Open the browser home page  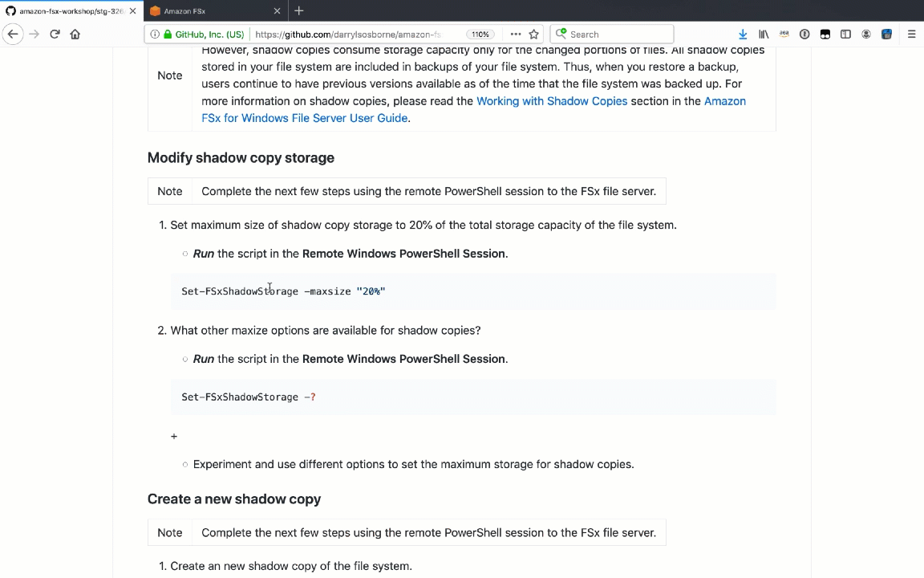pyautogui.click(x=75, y=35)
